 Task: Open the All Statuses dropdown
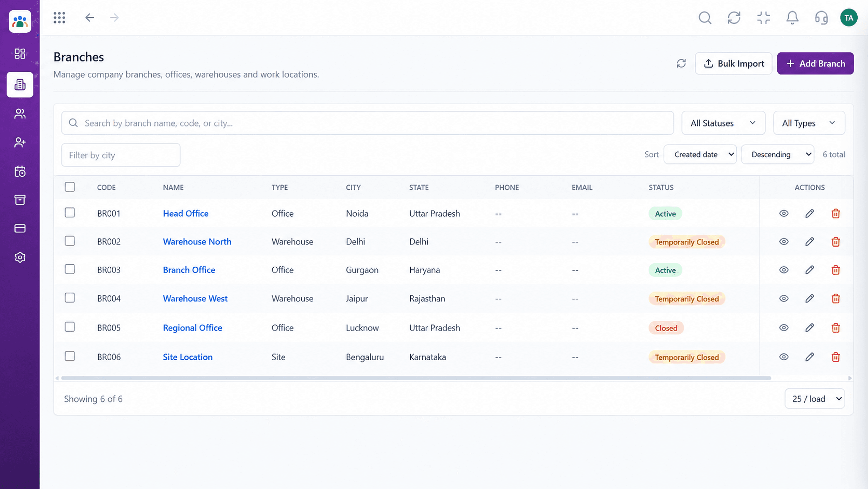(723, 123)
